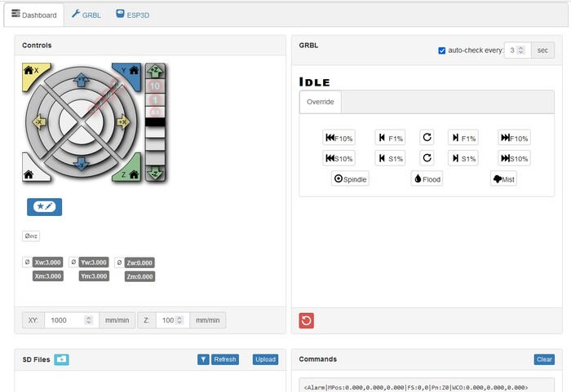571x392 pixels.
Task: Switch to the GRBL tab
Action: (x=86, y=15)
